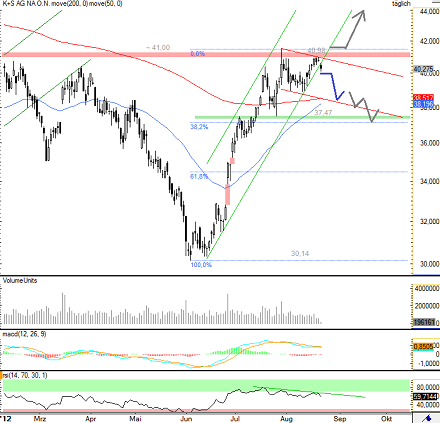Click the blue moving average tag 38,196

pos(423,104)
